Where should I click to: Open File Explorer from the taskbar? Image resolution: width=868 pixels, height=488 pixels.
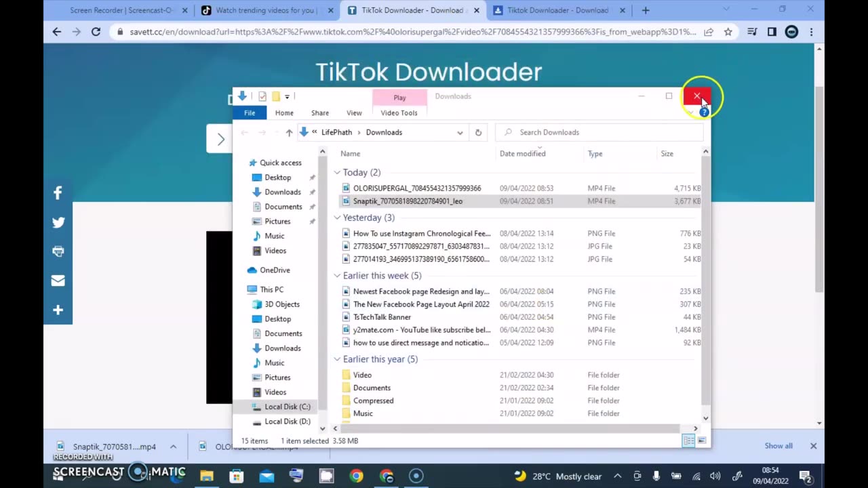pos(207,476)
